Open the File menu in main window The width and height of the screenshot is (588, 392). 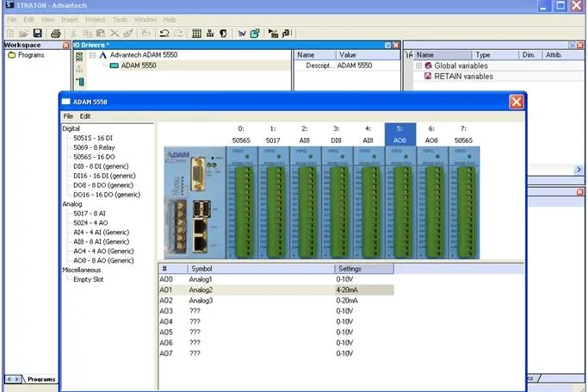[12, 20]
